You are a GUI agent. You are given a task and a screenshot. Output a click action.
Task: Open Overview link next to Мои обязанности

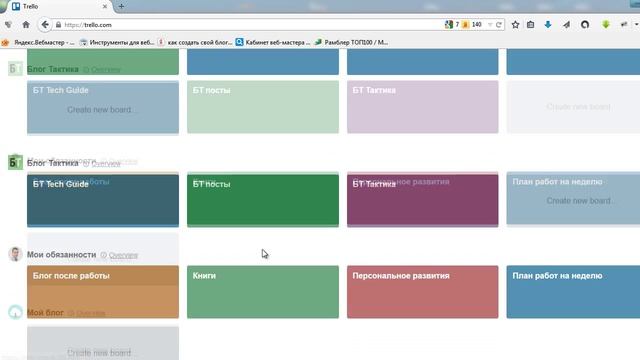(123, 255)
